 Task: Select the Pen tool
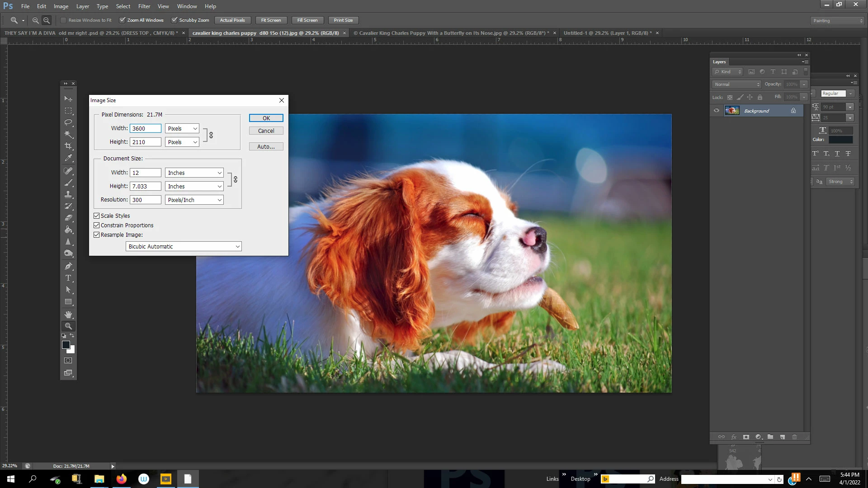point(68,266)
